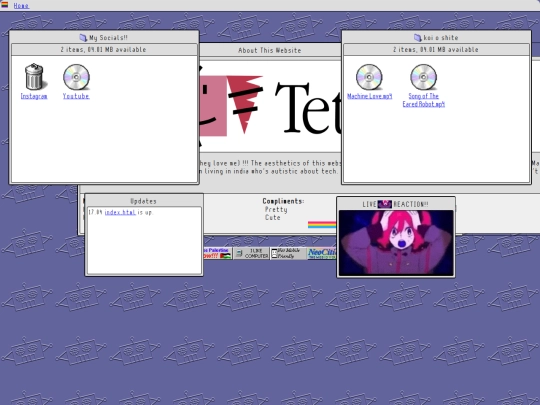The height and width of the screenshot is (405, 540).
Task: Click the About This Website title
Action: pyautogui.click(x=270, y=50)
